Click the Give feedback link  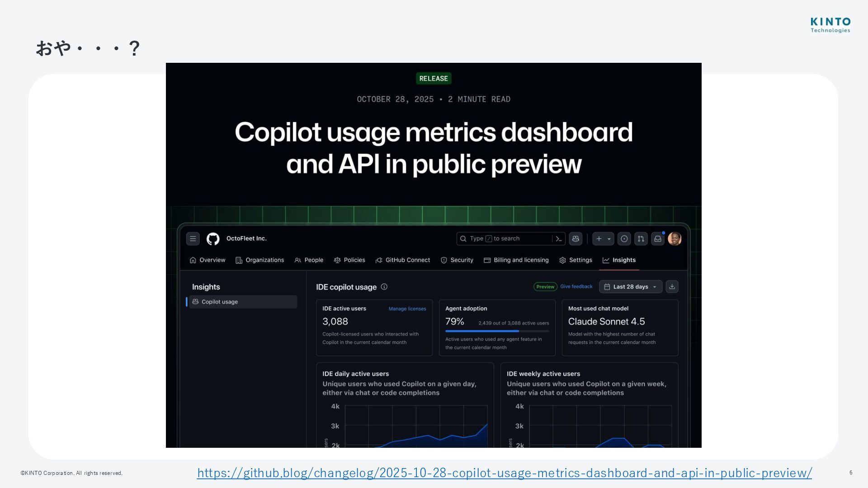click(576, 286)
